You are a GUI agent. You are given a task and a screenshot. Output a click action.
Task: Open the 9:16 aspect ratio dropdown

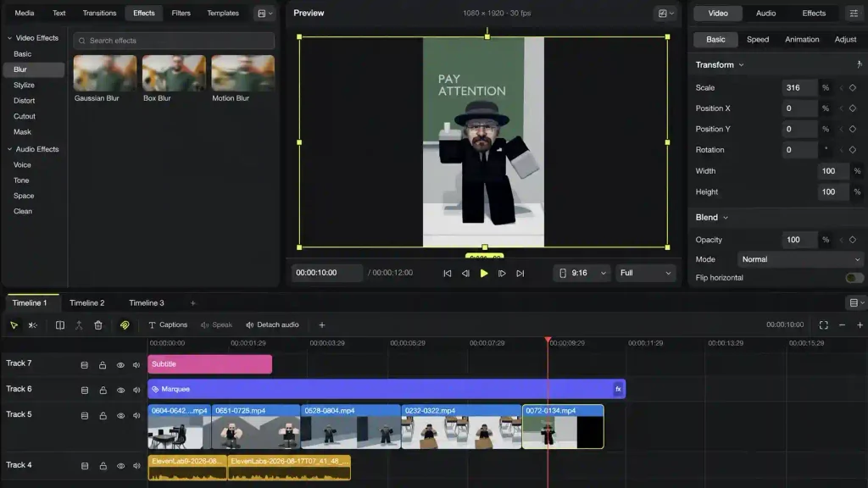[x=582, y=274]
